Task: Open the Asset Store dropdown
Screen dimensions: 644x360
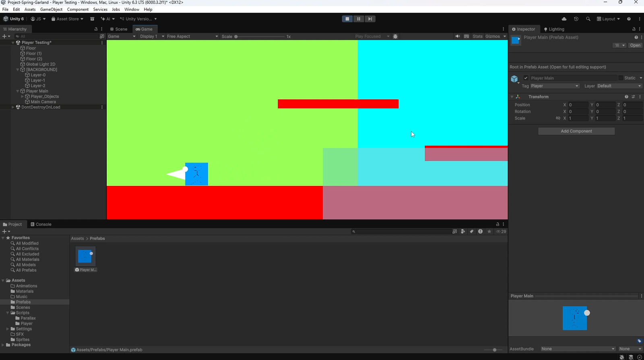Action: click(x=67, y=19)
